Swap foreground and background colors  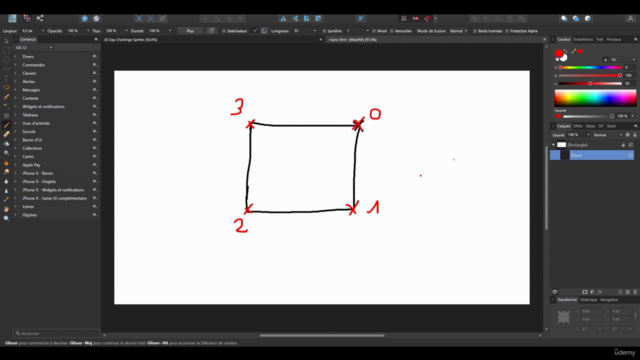pyautogui.click(x=565, y=51)
